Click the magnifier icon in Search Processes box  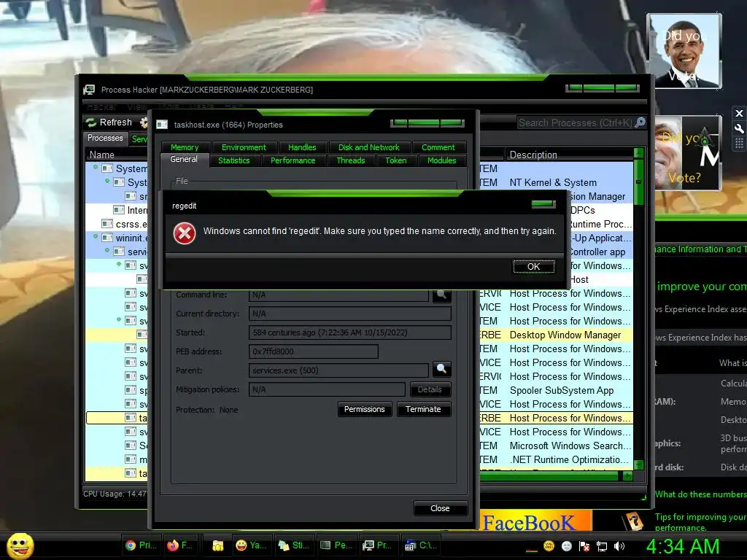tap(640, 122)
